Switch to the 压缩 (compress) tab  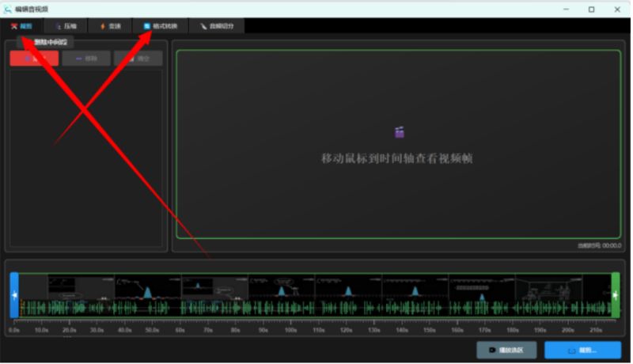(66, 26)
